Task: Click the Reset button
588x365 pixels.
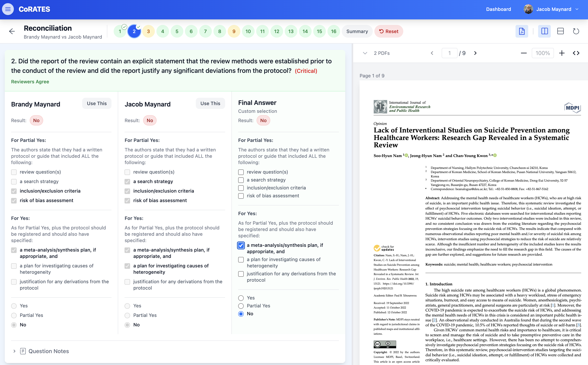Action: click(x=389, y=31)
